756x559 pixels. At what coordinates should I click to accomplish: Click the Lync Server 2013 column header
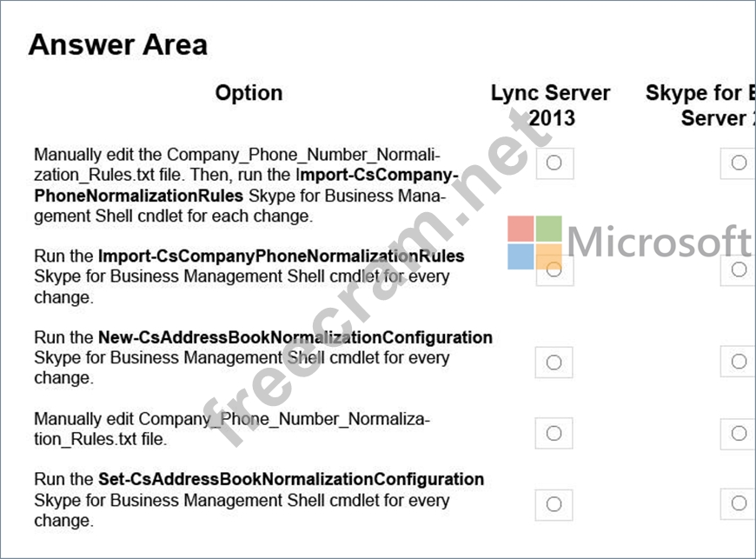click(x=551, y=105)
